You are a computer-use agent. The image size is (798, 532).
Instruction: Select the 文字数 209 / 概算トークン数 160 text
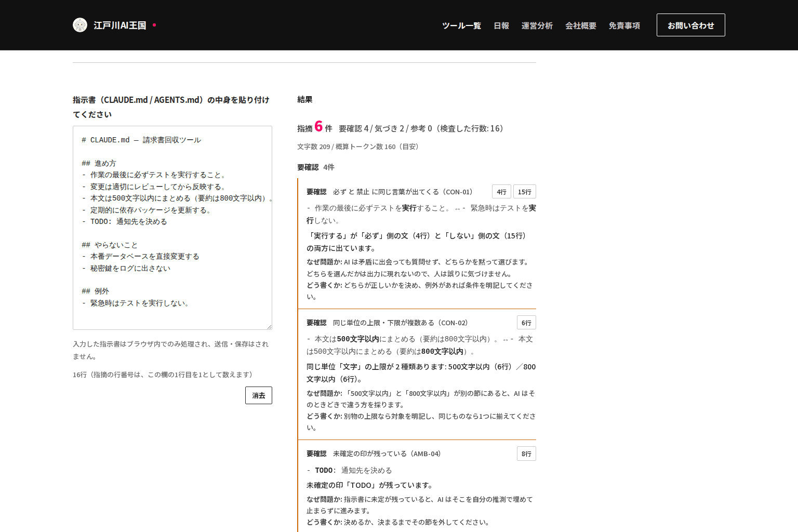358,147
